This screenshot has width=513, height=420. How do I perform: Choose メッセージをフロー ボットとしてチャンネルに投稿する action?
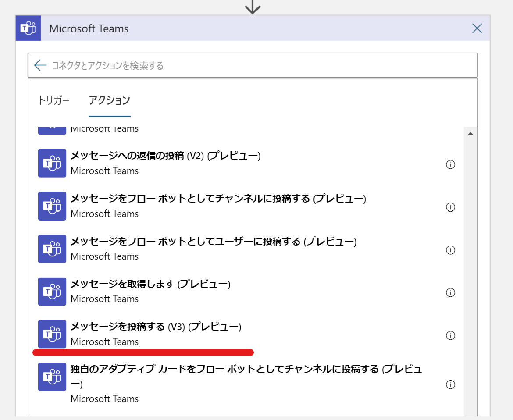(x=218, y=199)
